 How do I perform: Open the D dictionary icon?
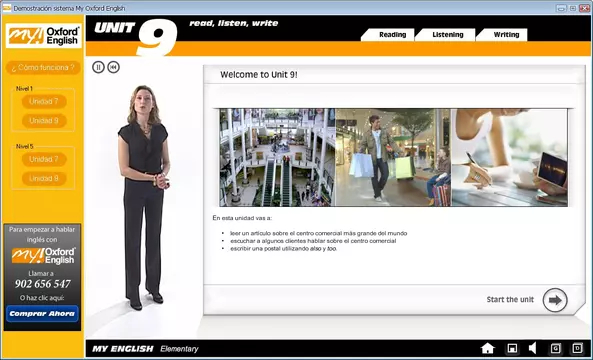click(x=577, y=348)
